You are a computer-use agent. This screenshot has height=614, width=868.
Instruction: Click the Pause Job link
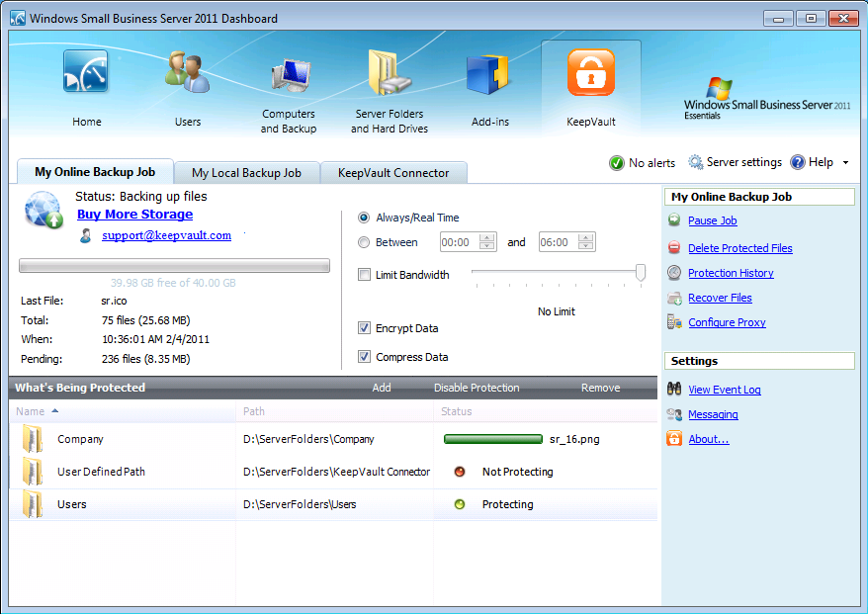point(713,220)
